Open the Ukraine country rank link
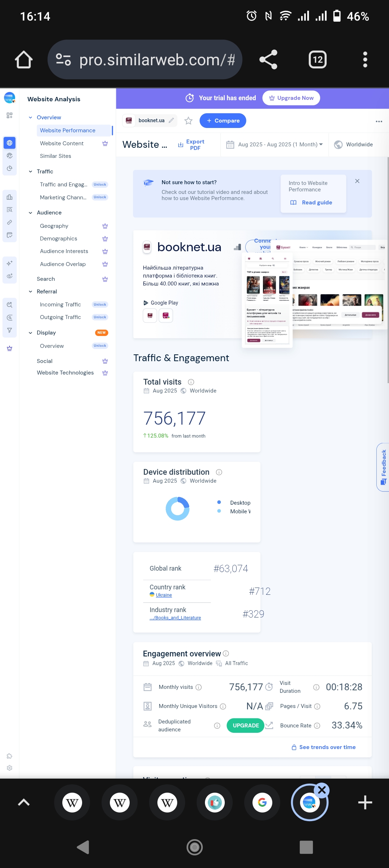Image resolution: width=389 pixels, height=868 pixels. click(164, 595)
